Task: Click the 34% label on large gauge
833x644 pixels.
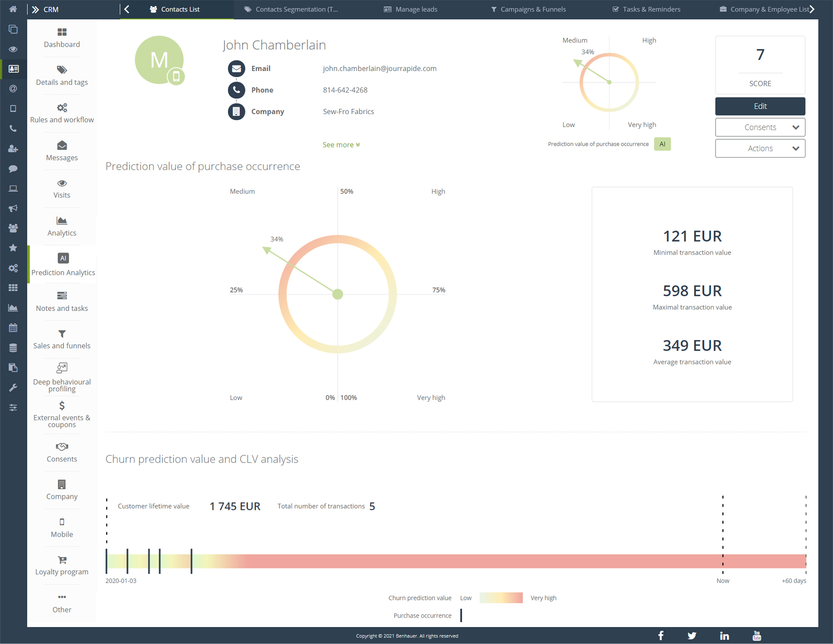Action: [277, 239]
